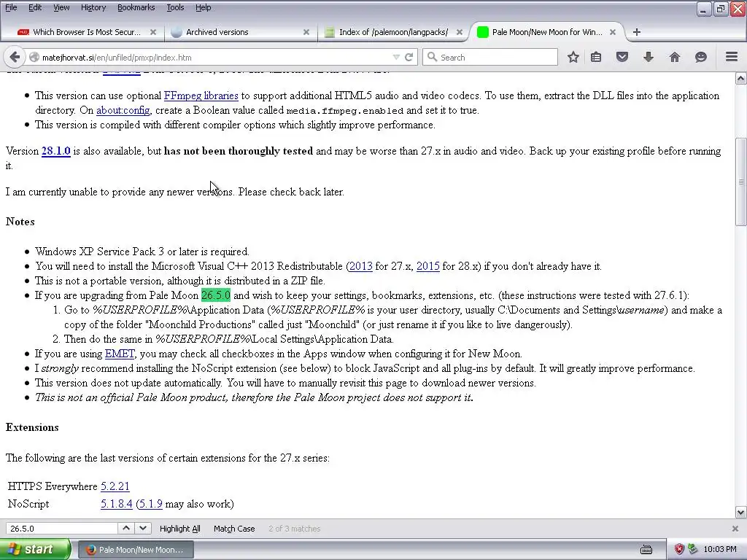Screen dimensions: 747x560
Task: Click the highlighted 26.5.0 match text
Action: pyautogui.click(x=216, y=295)
